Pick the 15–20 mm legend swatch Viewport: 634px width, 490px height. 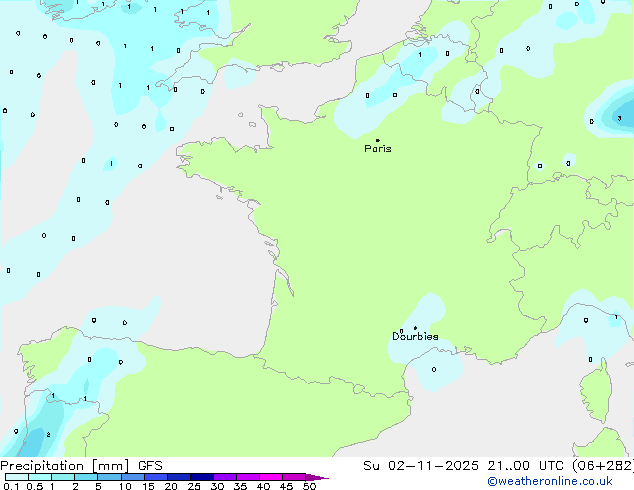pos(155,477)
